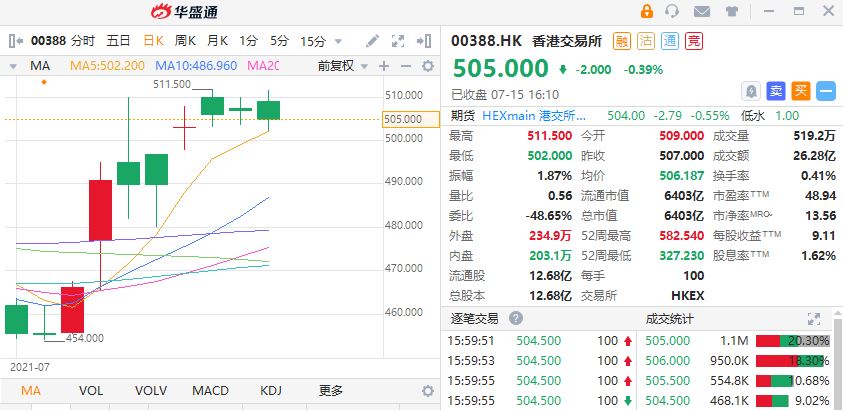Click 505.000 current price tag on axis
This screenshot has width=843, height=410.
click(410, 119)
